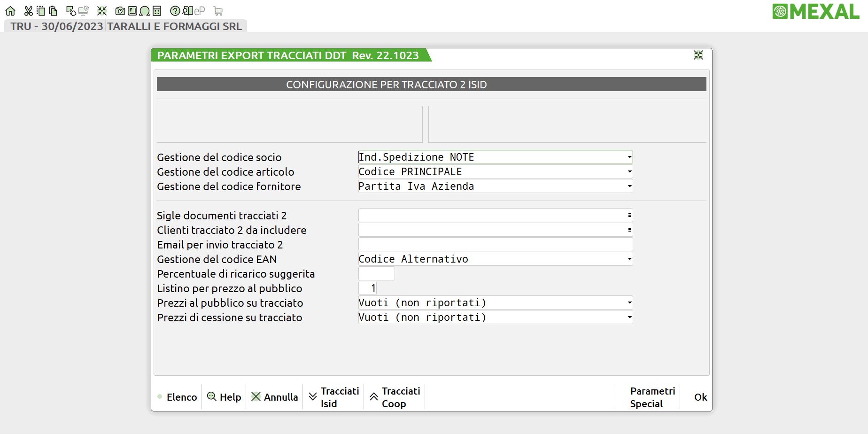Click the paste clipboard icon
Screen dimensions: 868x434
pyautogui.click(x=53, y=11)
